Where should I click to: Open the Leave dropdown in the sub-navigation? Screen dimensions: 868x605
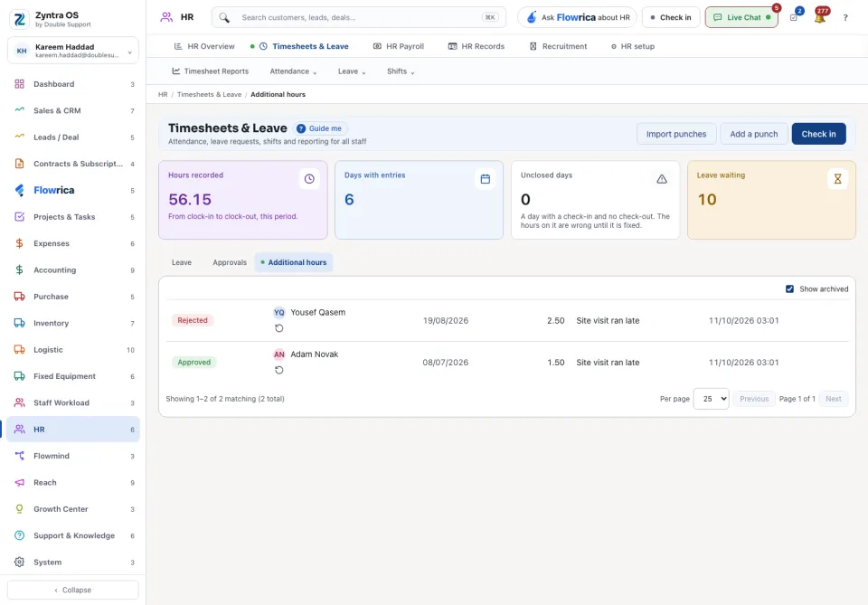click(x=352, y=71)
